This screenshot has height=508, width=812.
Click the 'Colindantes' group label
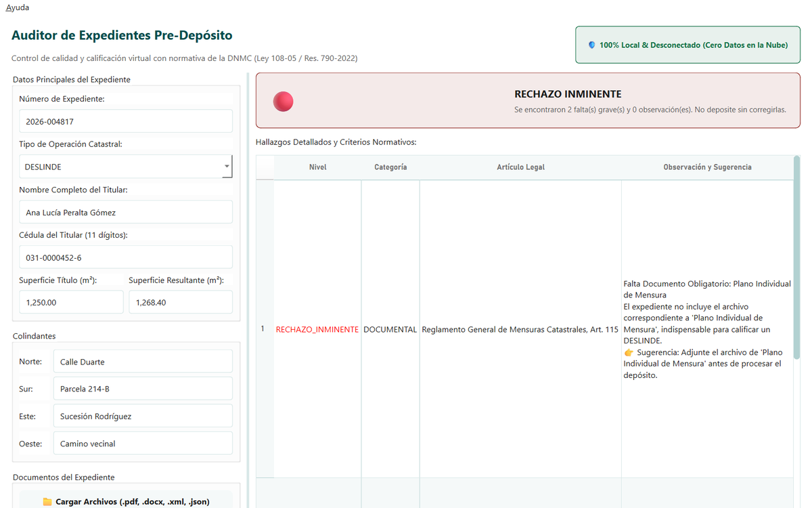coord(35,336)
